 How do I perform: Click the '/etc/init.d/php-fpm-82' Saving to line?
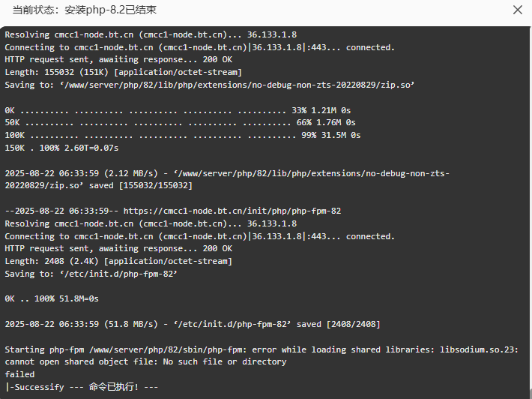[x=91, y=274]
